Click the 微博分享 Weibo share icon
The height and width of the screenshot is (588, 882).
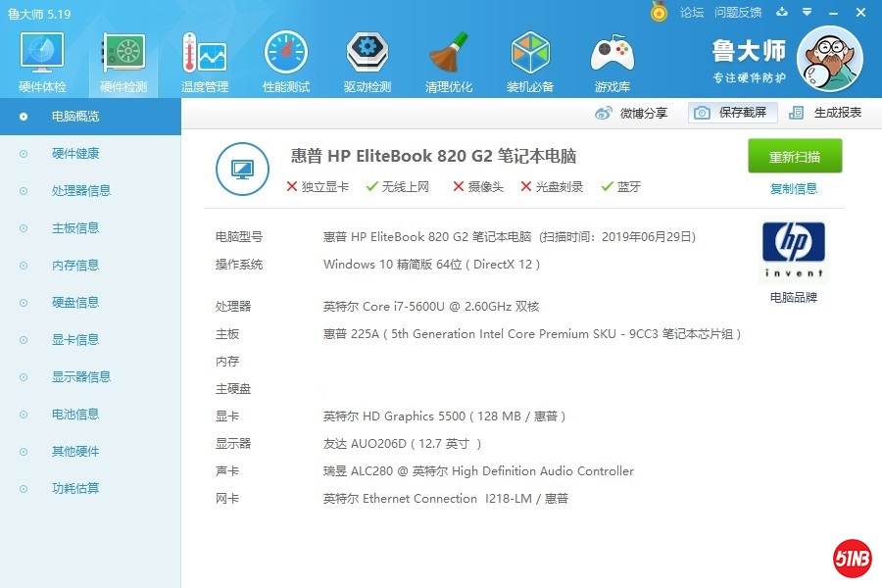[605, 113]
